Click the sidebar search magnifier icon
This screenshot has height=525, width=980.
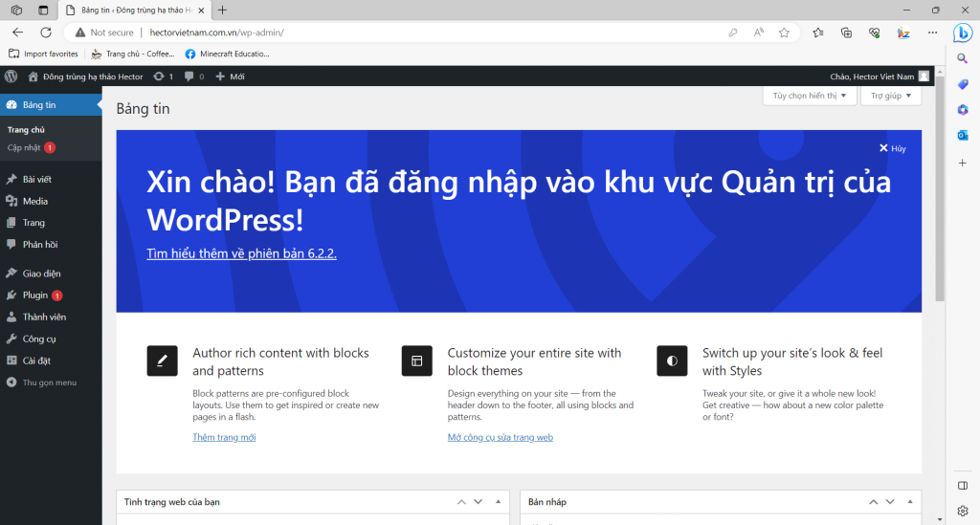click(963, 58)
